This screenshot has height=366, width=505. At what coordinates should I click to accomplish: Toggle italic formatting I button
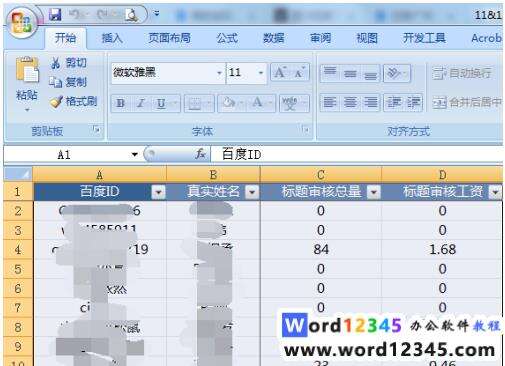point(141,103)
